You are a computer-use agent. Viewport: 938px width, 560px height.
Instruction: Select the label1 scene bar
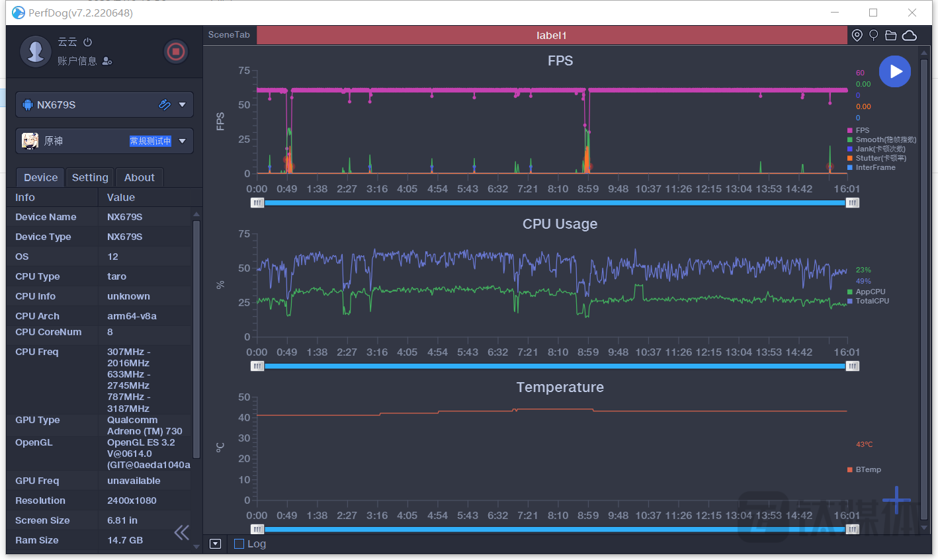(x=551, y=35)
